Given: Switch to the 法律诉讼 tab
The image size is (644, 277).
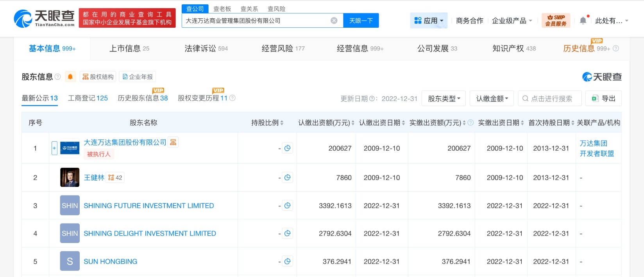Looking at the screenshot, I should pyautogui.click(x=206, y=48).
